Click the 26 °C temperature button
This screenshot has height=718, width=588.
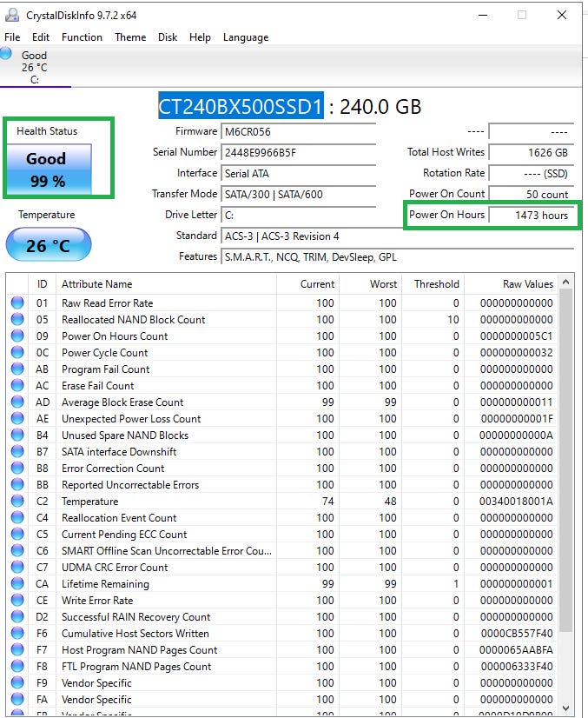(48, 245)
